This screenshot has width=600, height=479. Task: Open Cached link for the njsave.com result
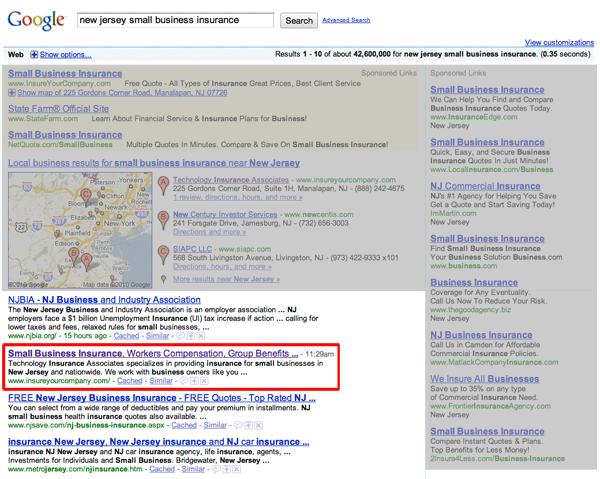click(184, 425)
